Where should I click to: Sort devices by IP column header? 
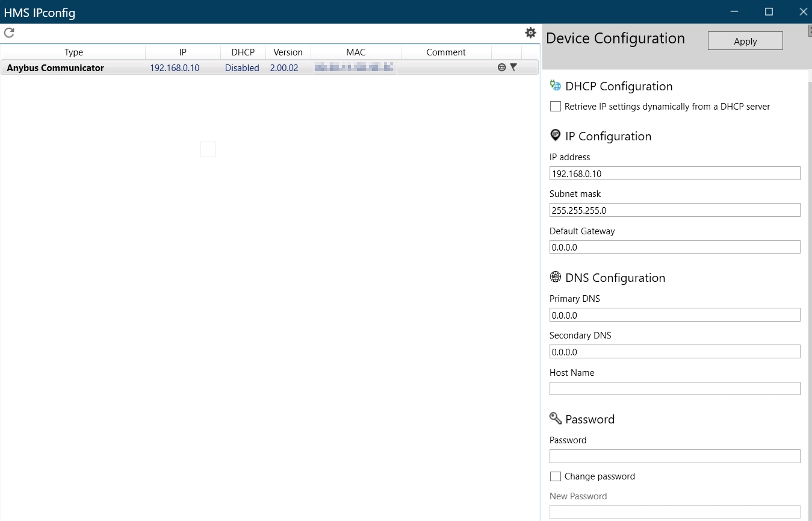183,52
